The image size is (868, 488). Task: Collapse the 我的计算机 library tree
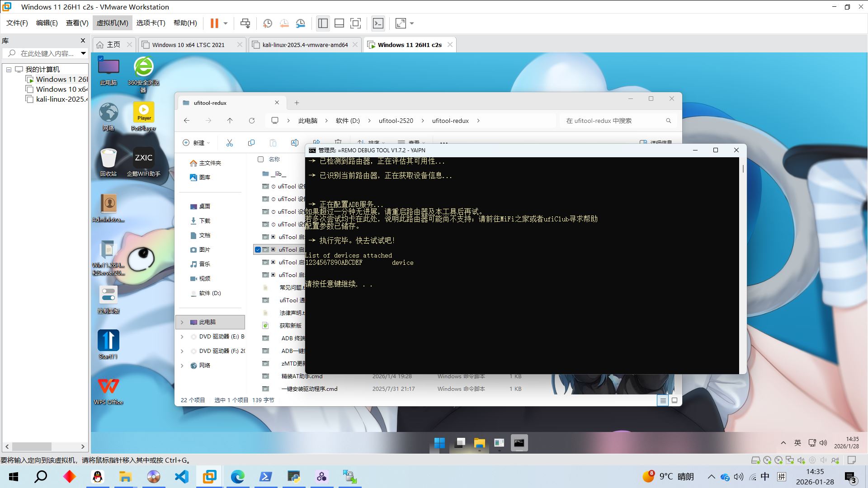tap(9, 70)
